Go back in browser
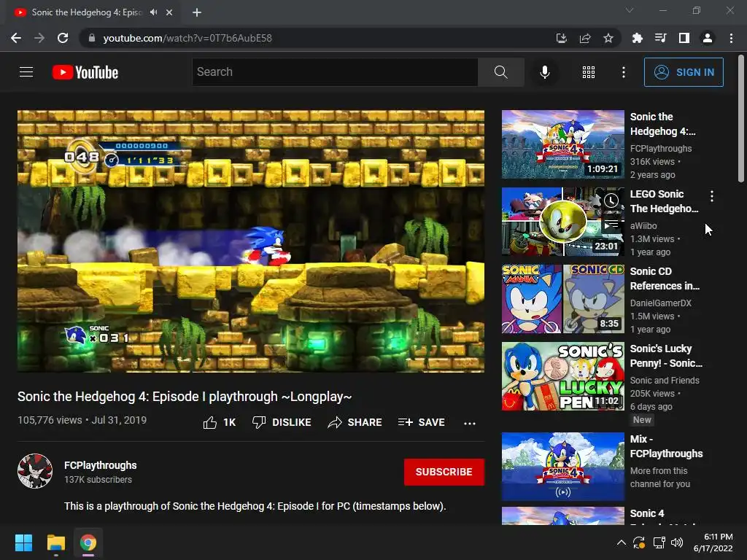The image size is (747, 560). [x=16, y=38]
